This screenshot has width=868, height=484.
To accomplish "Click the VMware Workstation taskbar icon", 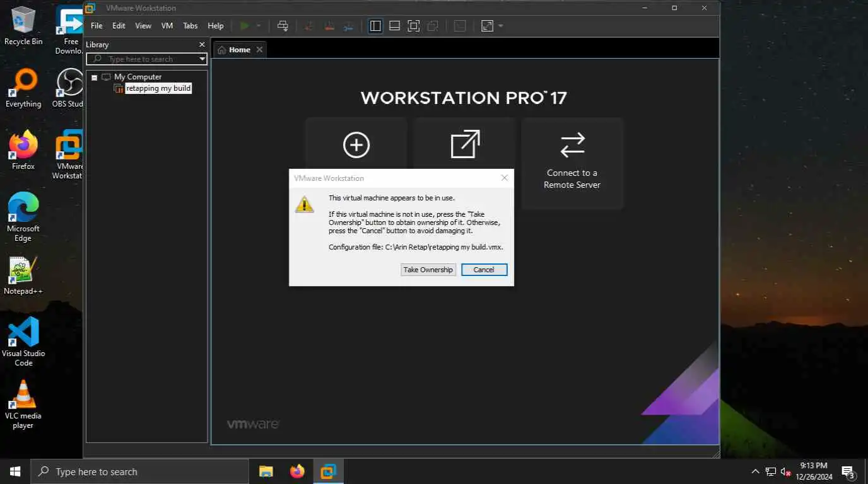I will (328, 471).
